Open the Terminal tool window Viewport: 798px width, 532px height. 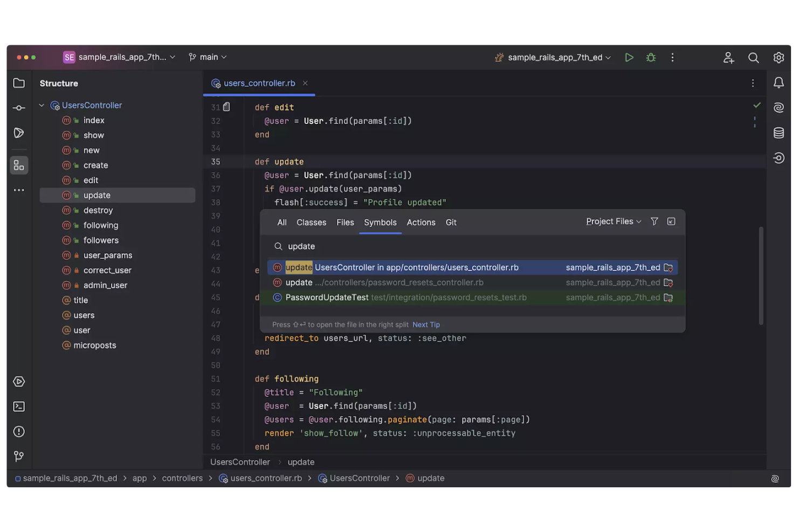[19, 406]
